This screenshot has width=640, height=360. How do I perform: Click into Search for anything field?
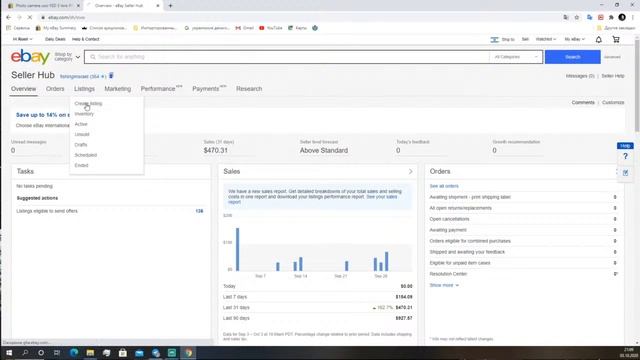[x=287, y=57]
